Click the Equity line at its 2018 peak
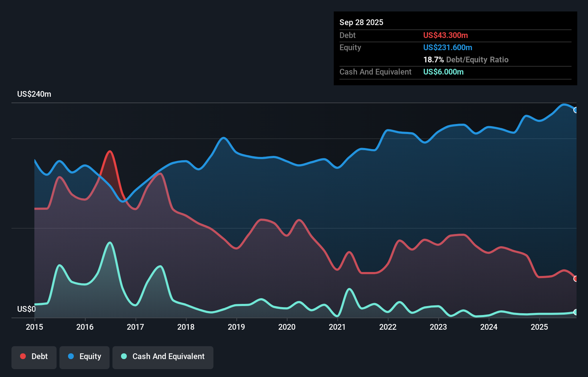 223,138
